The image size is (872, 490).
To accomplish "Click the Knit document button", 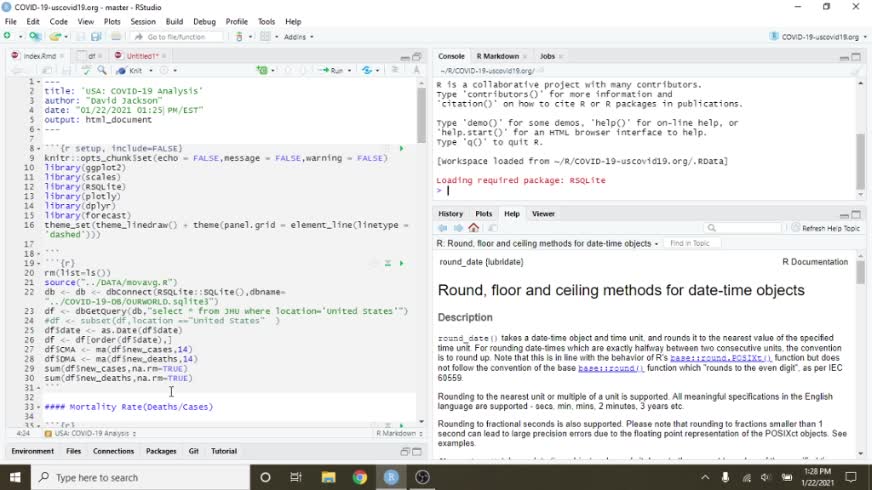I will click(129, 71).
